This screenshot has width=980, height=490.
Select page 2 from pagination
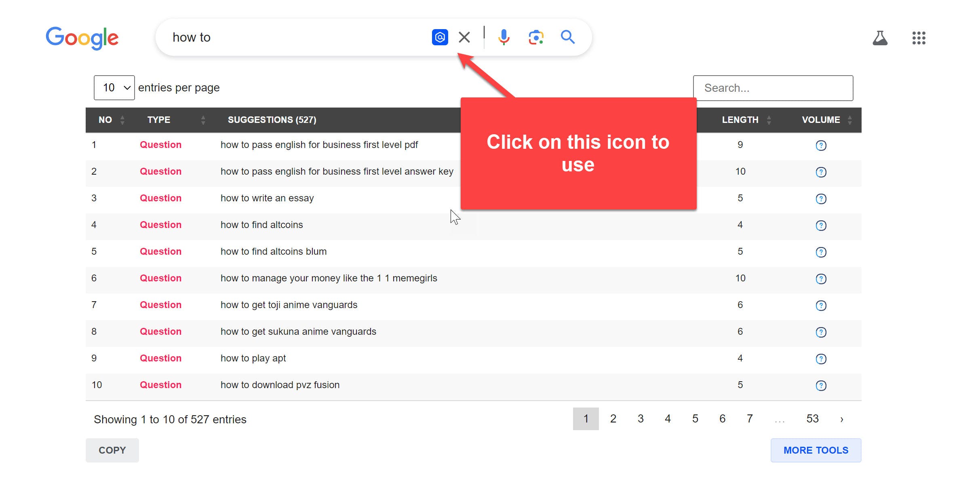[x=613, y=419]
